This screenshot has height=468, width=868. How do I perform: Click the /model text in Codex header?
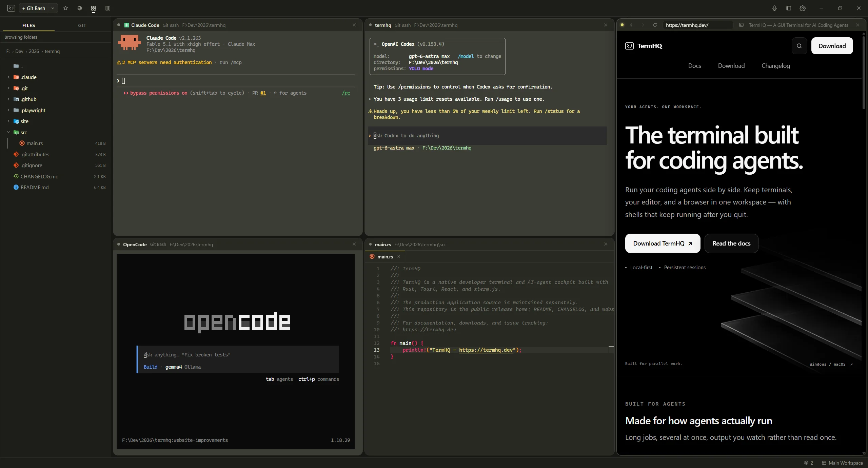466,56
